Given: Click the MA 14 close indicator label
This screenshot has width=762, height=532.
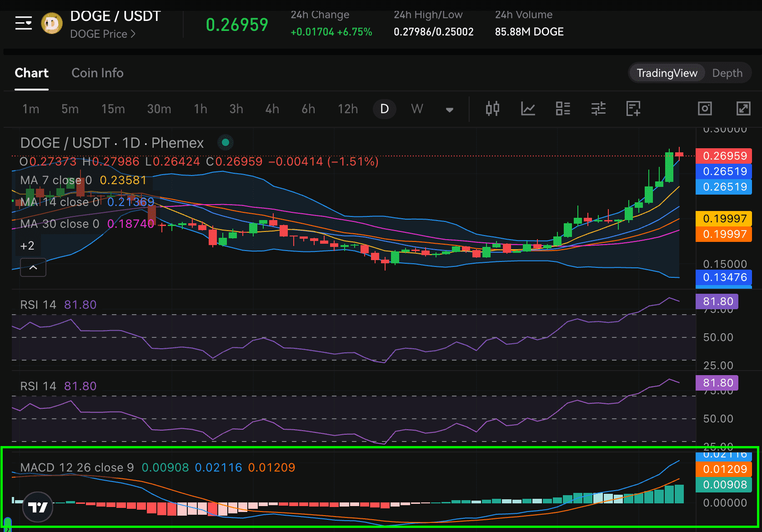Looking at the screenshot, I should 60,202.
